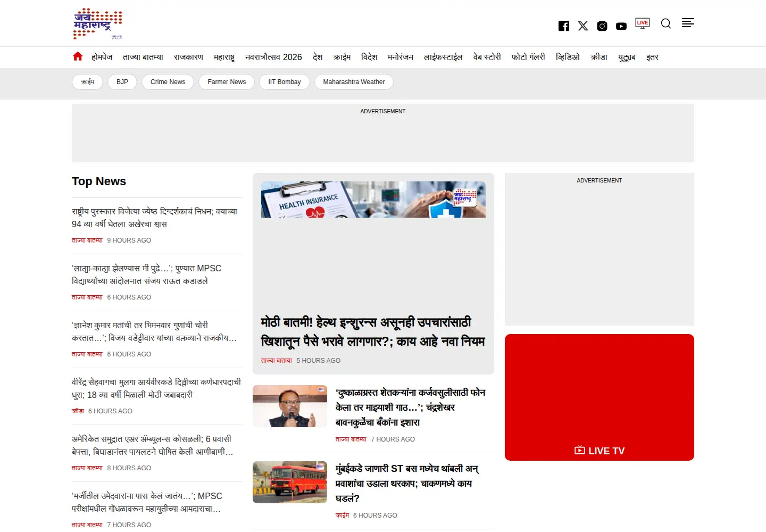Click ताज्या बातम्या tag under health insurance story
Image resolution: width=766 pixels, height=532 pixels.
click(277, 361)
